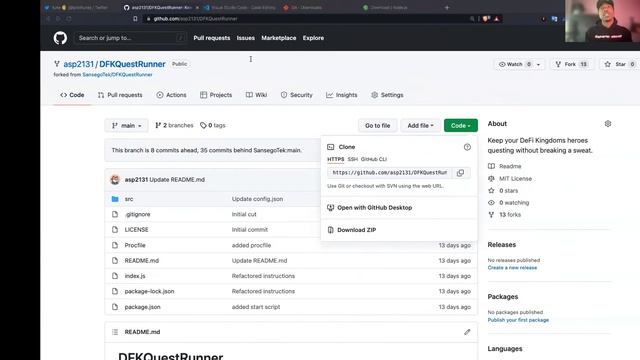This screenshot has width=640, height=360.
Task: Select the SSH clone tab
Action: pos(353,159)
